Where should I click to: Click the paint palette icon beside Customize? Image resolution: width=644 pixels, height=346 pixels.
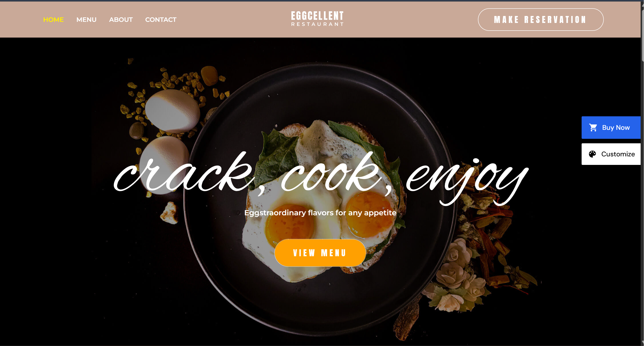point(592,154)
